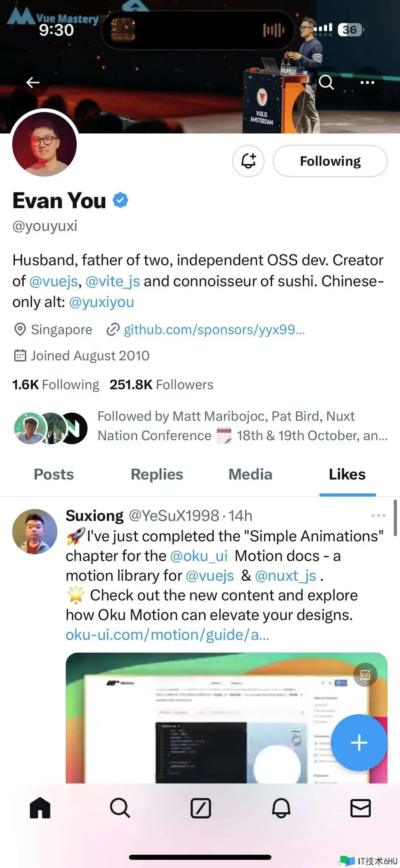Open the github.com/sponsors link

(214, 329)
